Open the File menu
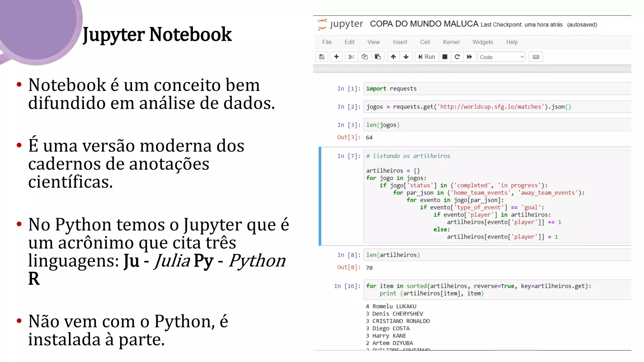Viewport: 644px width, 362px height. tap(327, 42)
